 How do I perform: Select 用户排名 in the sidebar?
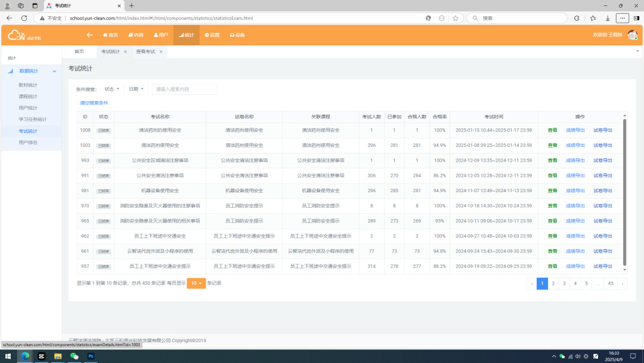(28, 143)
